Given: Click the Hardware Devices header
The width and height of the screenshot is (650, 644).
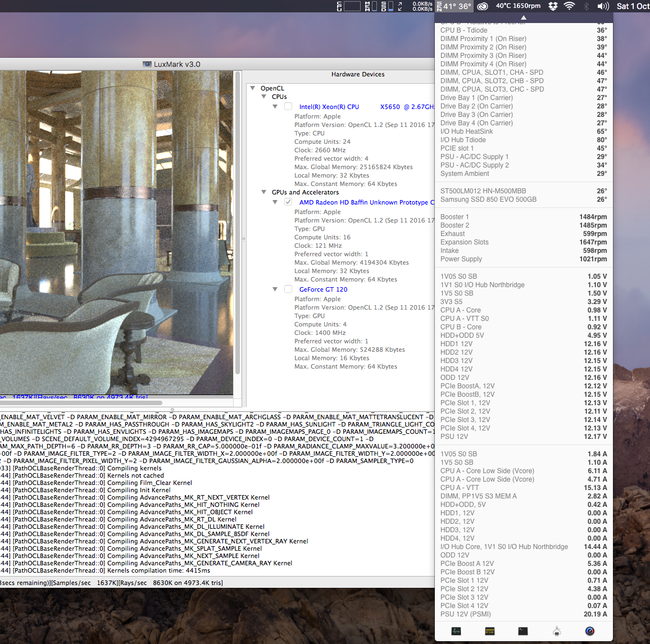Looking at the screenshot, I should 358,74.
